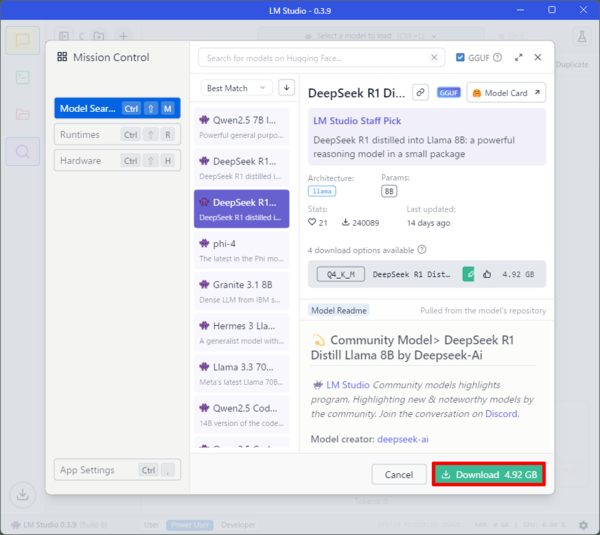The image size is (600, 535).
Task: Open the deepseek-ai creator link
Action: (403, 439)
